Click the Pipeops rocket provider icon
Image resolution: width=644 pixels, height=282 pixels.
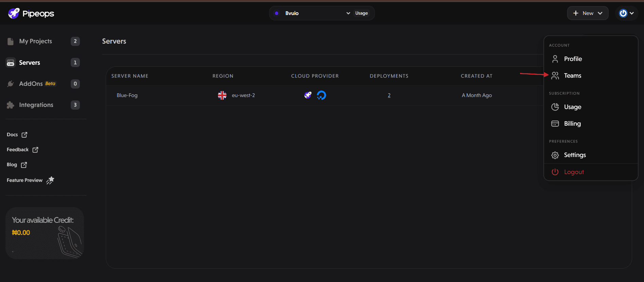pyautogui.click(x=308, y=95)
